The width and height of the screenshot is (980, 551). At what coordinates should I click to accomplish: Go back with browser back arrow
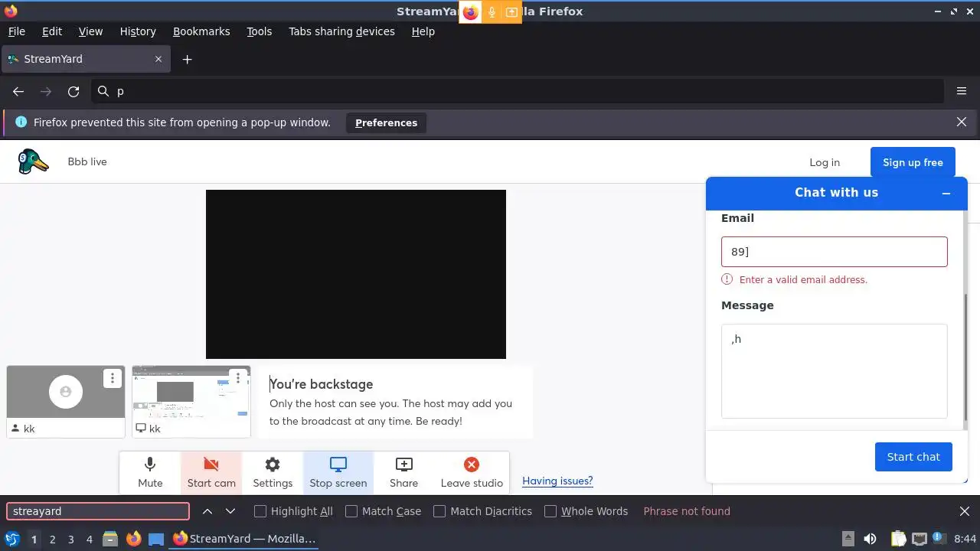[18, 91]
